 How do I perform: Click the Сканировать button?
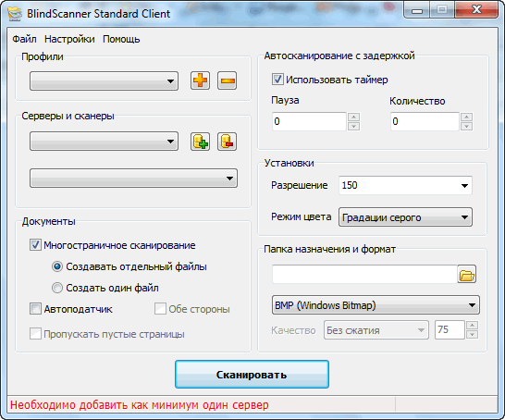[252, 375]
